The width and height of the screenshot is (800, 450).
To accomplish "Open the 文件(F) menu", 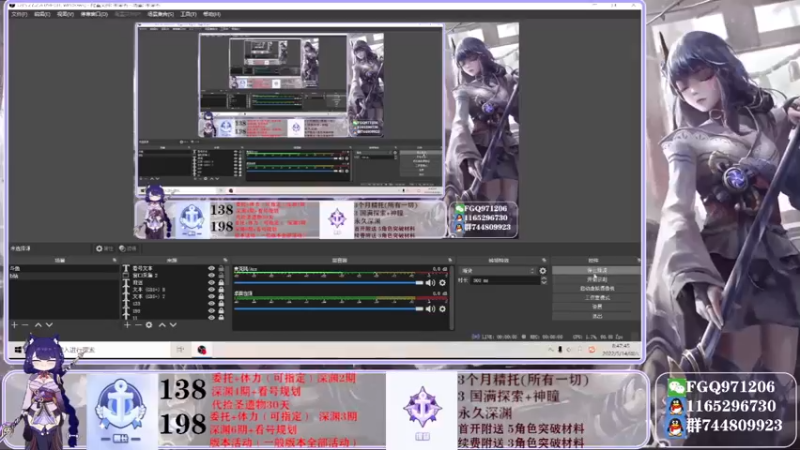I will (x=19, y=14).
